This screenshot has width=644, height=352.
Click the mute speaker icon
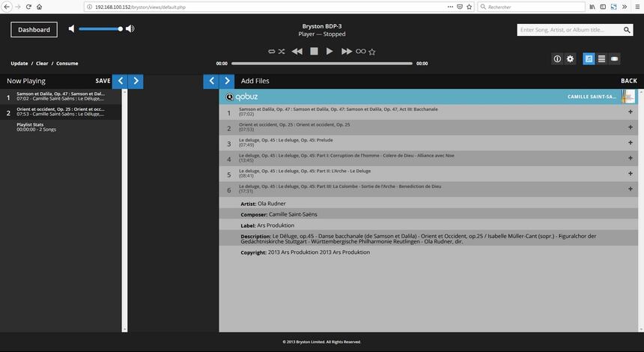[71, 28]
